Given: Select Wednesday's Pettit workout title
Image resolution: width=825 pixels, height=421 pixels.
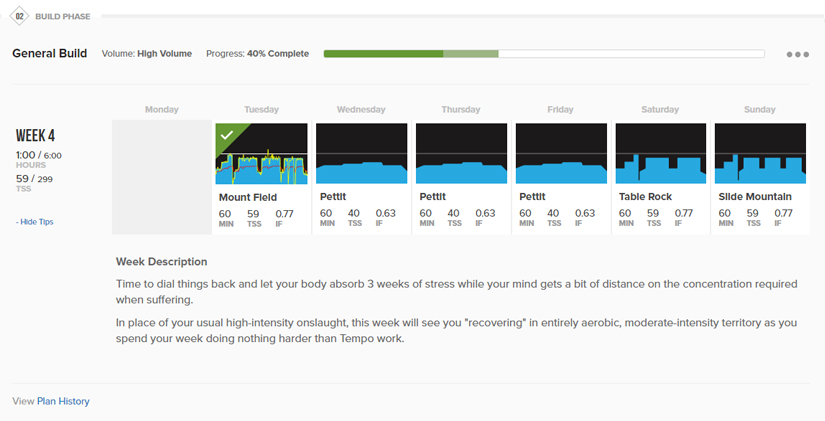Looking at the screenshot, I should [333, 197].
